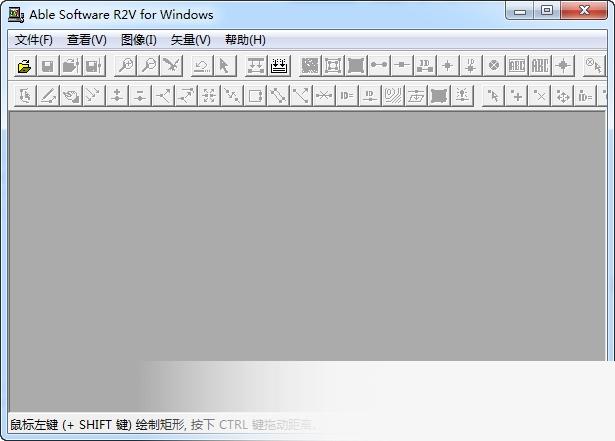
Task: Click the eagle bird's-eye view icon
Action: [x=172, y=66]
